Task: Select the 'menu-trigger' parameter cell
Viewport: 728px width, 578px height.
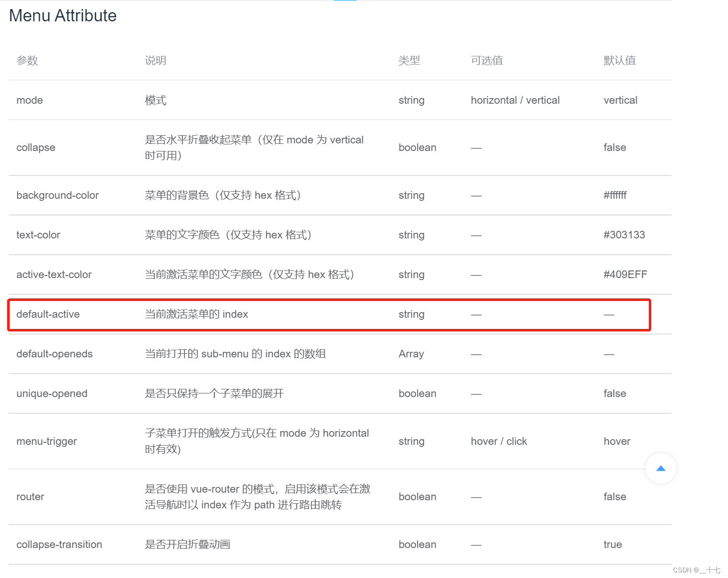Action: [x=47, y=441]
